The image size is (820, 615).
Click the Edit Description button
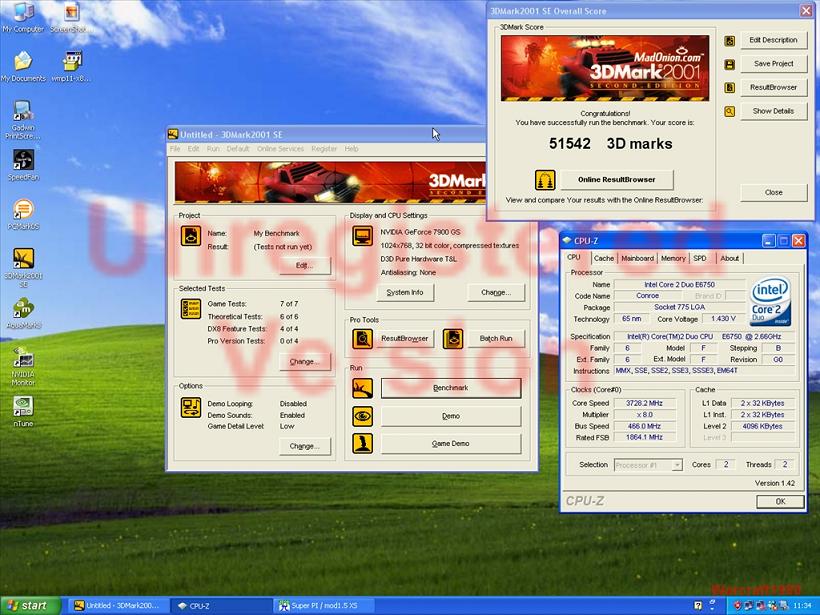coord(773,40)
